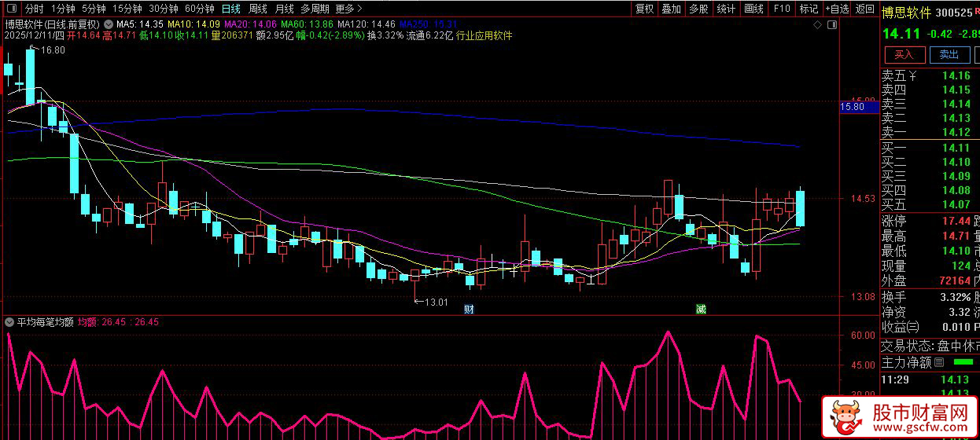Expand the main chart indicator dropdown arrow

[110, 24]
